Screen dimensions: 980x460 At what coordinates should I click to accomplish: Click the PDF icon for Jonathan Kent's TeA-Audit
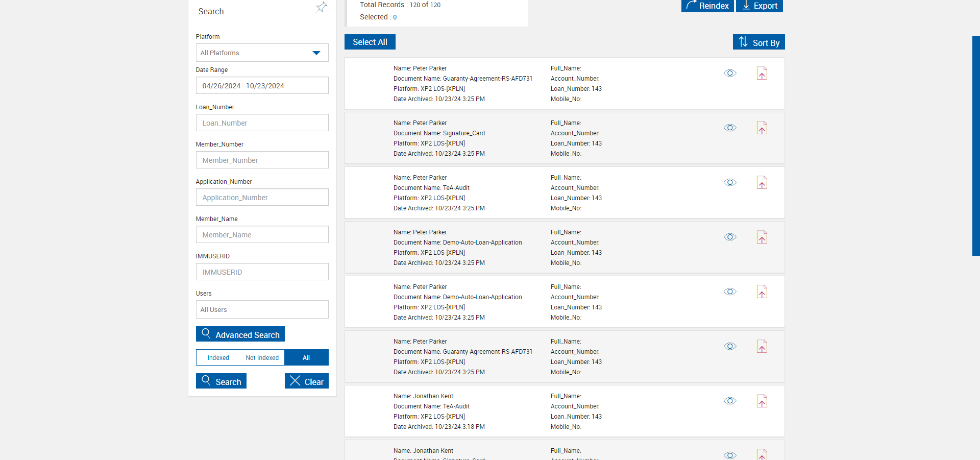[x=762, y=401]
